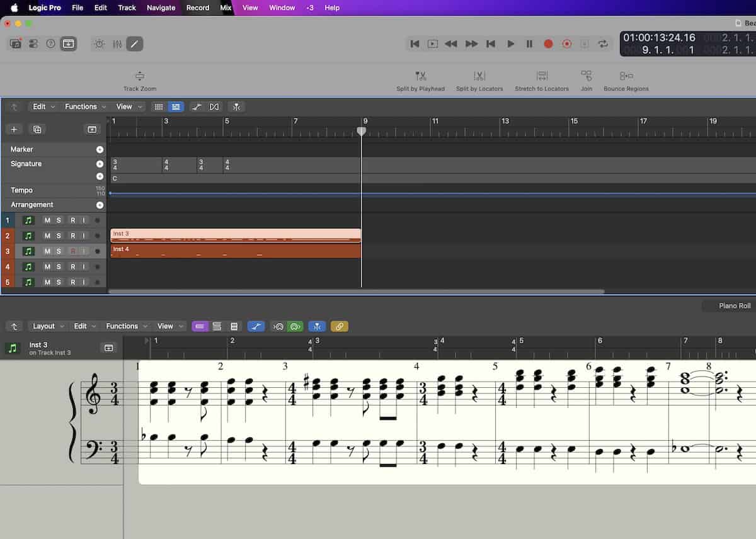Viewport: 756px width, 539px height.
Task: Open Tracks area View menu
Action: [x=129, y=106]
